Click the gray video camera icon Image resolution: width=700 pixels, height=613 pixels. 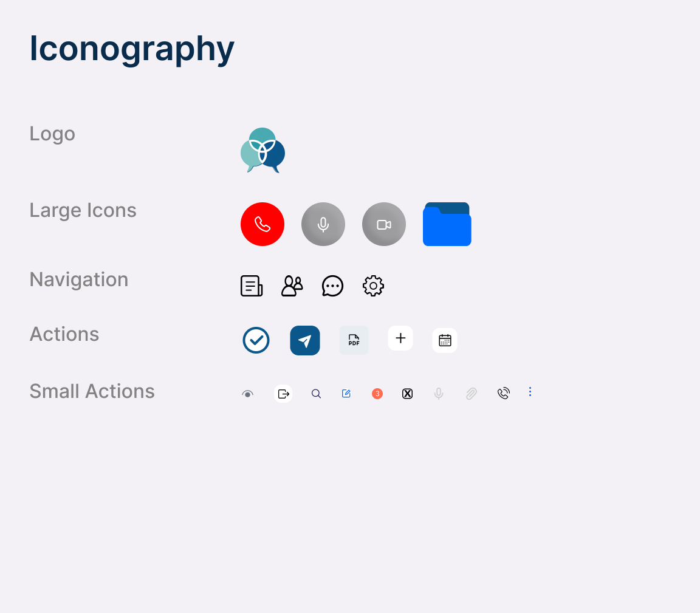pos(383,224)
